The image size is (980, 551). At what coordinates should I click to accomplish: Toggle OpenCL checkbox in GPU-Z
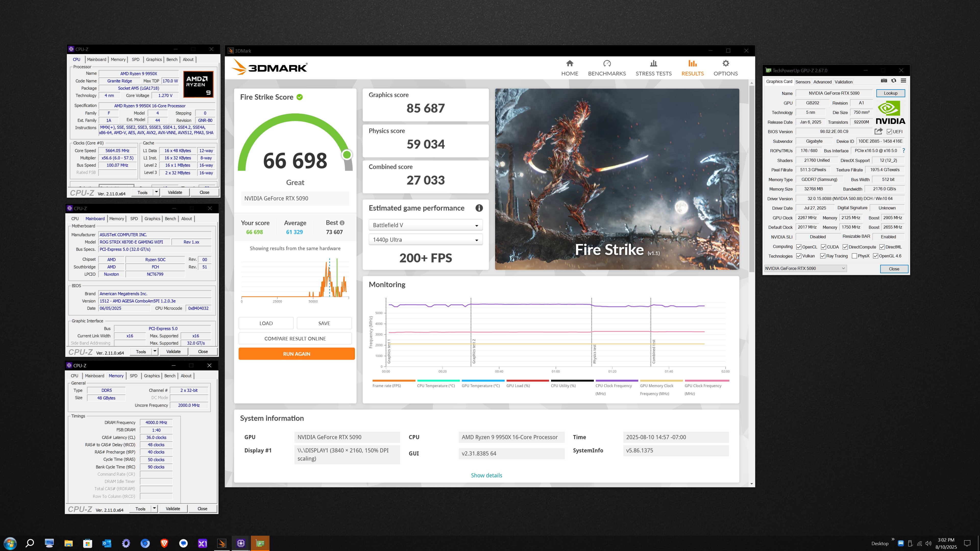[799, 247]
